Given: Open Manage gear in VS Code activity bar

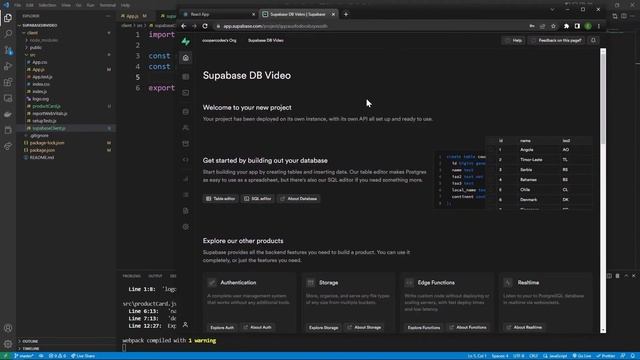Looking at the screenshot, I should tap(8, 344).
